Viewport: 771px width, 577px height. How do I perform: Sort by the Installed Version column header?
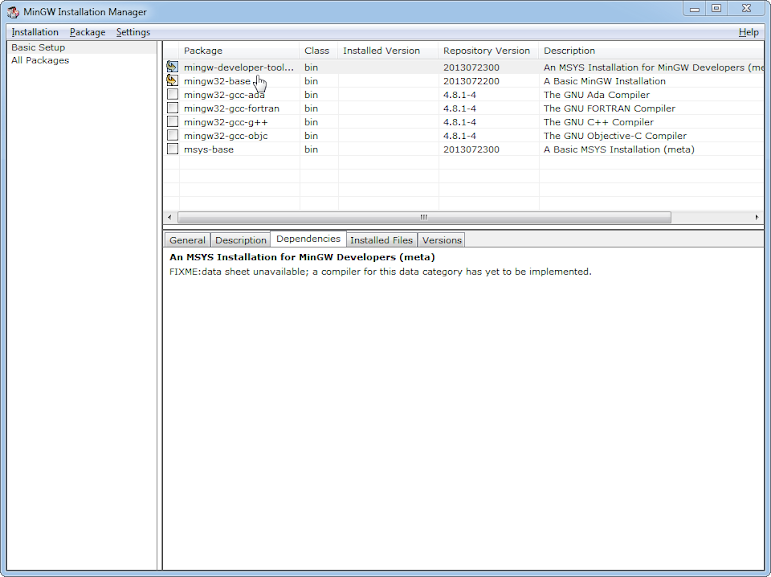(x=388, y=51)
